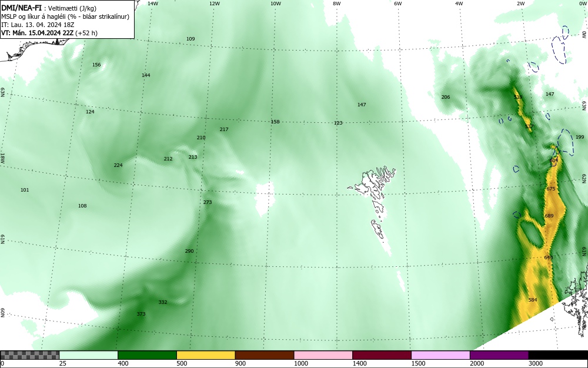Image resolution: width=588 pixels, height=368 pixels.
Task: Click the CAPE value '156'
Action: (x=96, y=65)
